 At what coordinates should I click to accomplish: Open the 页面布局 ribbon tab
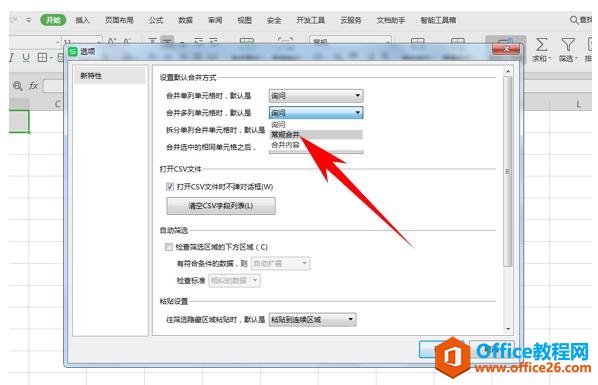pyautogui.click(x=119, y=20)
